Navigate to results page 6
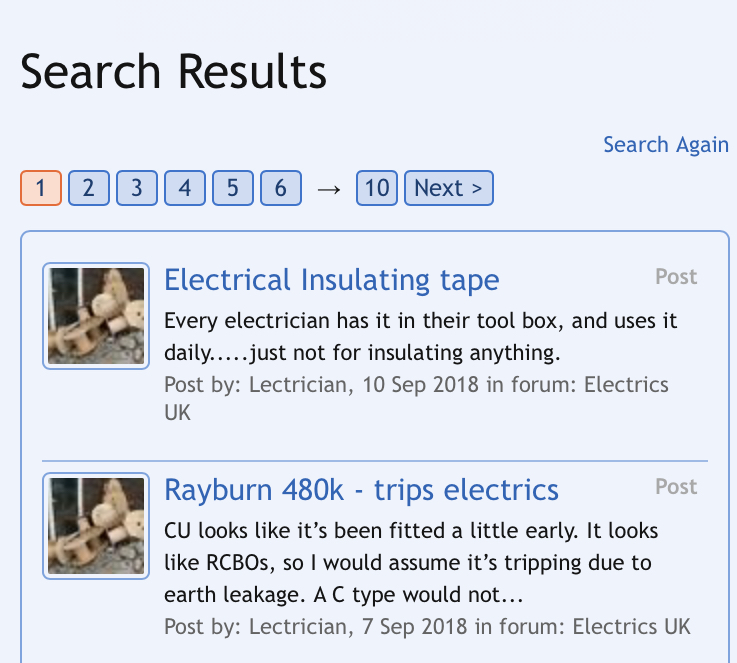The height and width of the screenshot is (663, 737). click(280, 188)
